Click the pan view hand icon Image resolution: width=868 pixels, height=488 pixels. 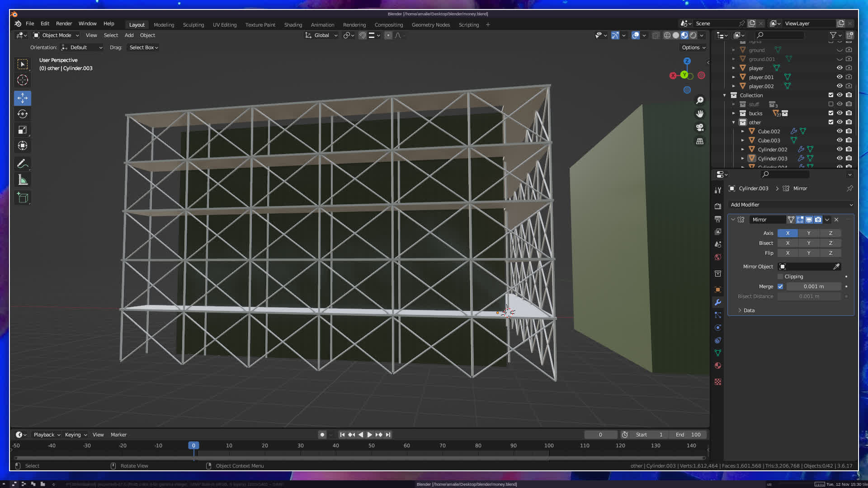(x=700, y=114)
